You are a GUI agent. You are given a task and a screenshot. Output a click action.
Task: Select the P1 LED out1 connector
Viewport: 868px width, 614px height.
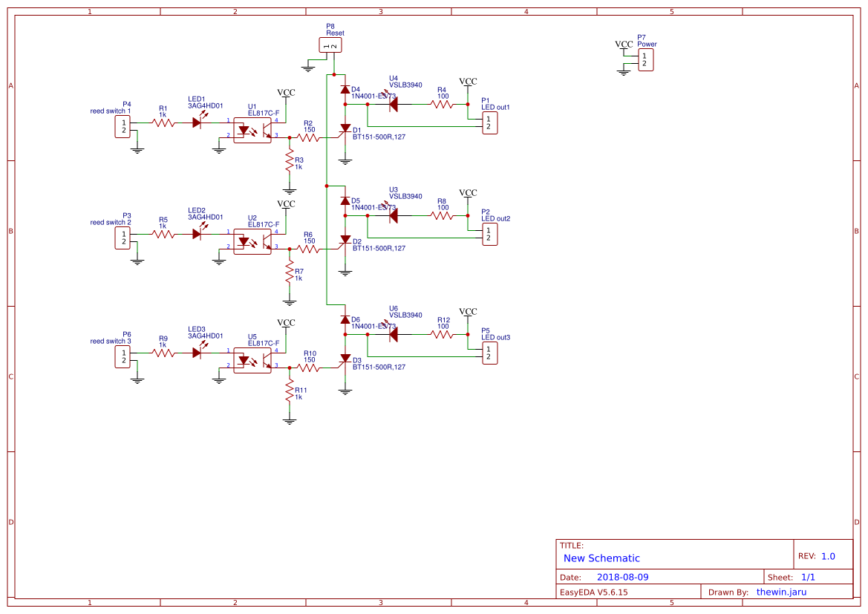pos(489,123)
